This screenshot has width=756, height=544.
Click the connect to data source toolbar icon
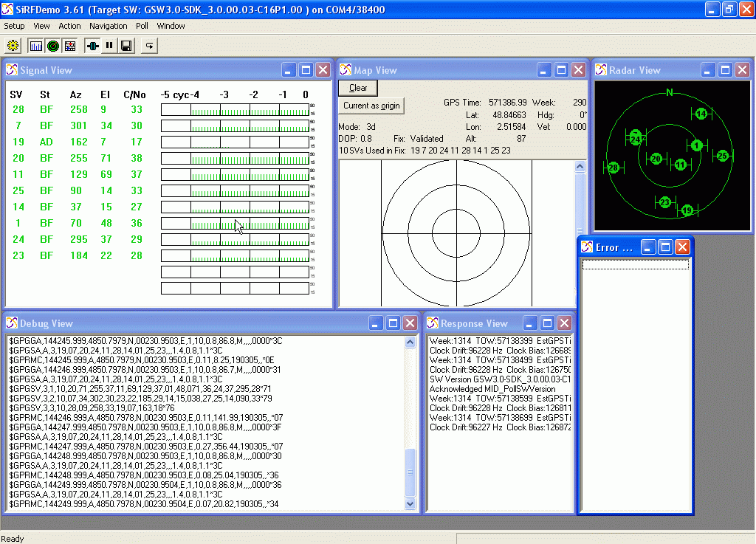click(x=92, y=46)
